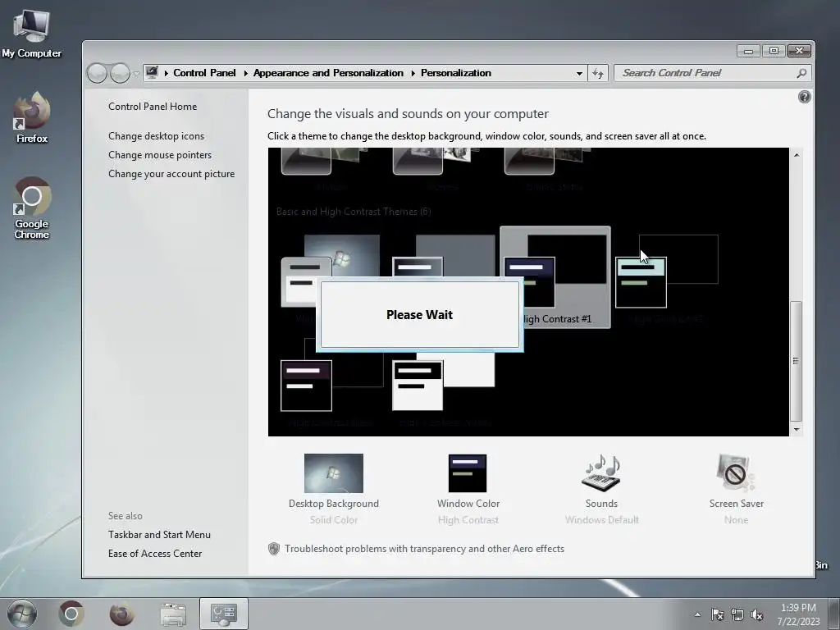The image size is (840, 630).
Task: Click the Aero troubleshoot shield icon
Action: pyautogui.click(x=274, y=549)
